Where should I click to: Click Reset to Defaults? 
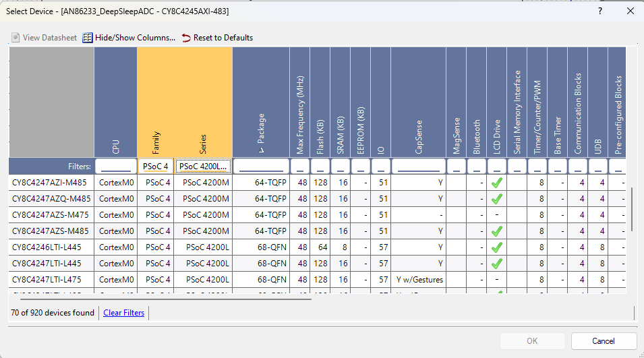[x=217, y=38]
